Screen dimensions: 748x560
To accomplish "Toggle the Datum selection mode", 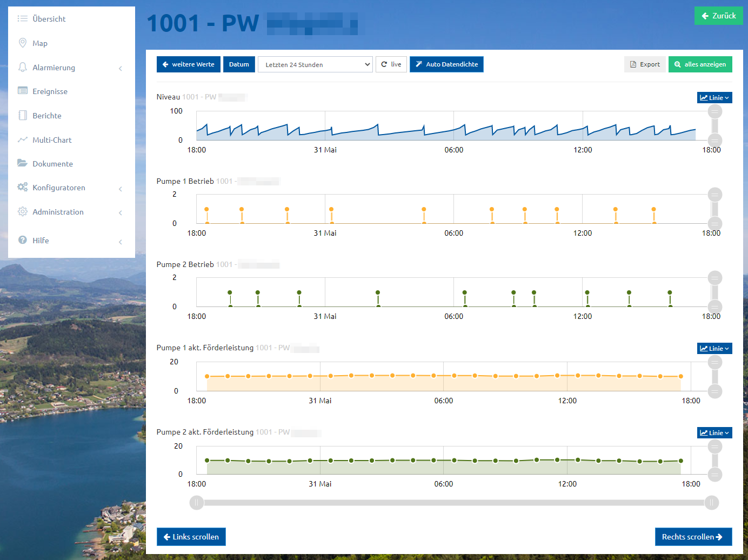I will coord(239,64).
